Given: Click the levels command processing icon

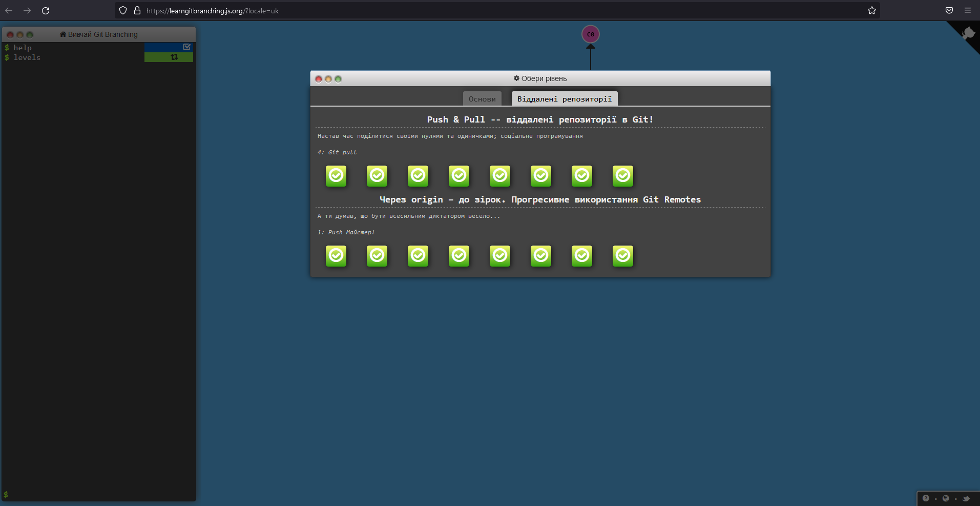Looking at the screenshot, I should click(x=174, y=57).
